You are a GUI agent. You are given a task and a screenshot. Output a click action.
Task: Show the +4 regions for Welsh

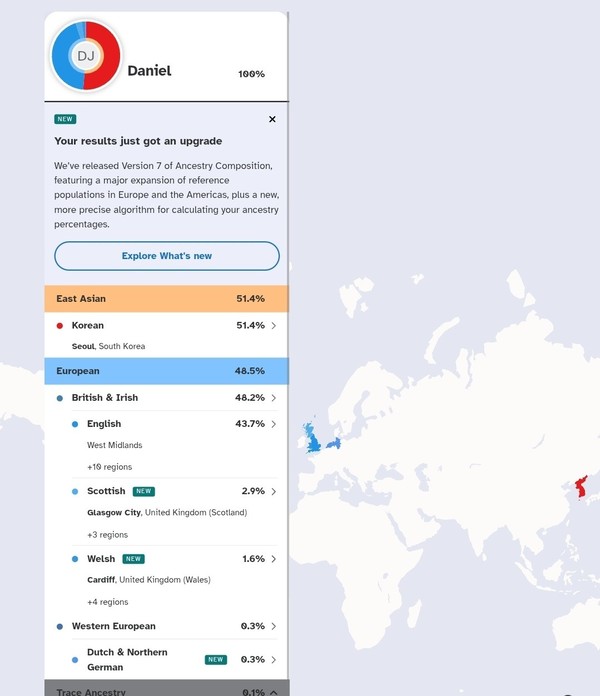point(107,602)
